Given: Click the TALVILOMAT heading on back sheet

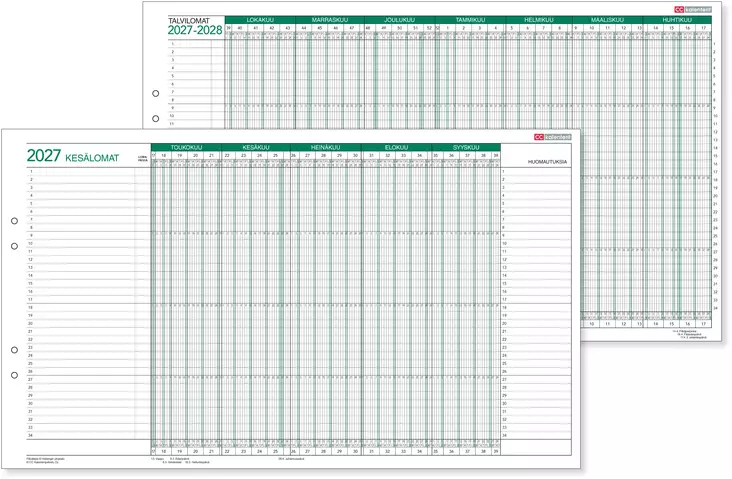Looking at the screenshot, I should tap(189, 21).
